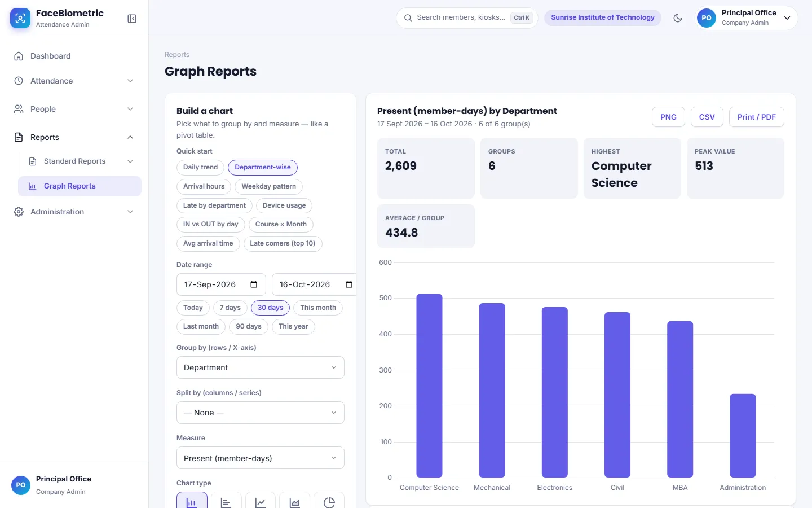The width and height of the screenshot is (812, 508).
Task: Click the Administration bar in chart
Action: tap(743, 436)
